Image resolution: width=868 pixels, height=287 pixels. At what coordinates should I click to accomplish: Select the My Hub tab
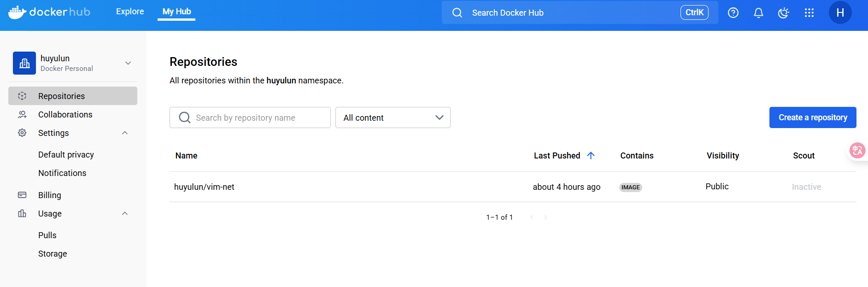pyautogui.click(x=176, y=12)
